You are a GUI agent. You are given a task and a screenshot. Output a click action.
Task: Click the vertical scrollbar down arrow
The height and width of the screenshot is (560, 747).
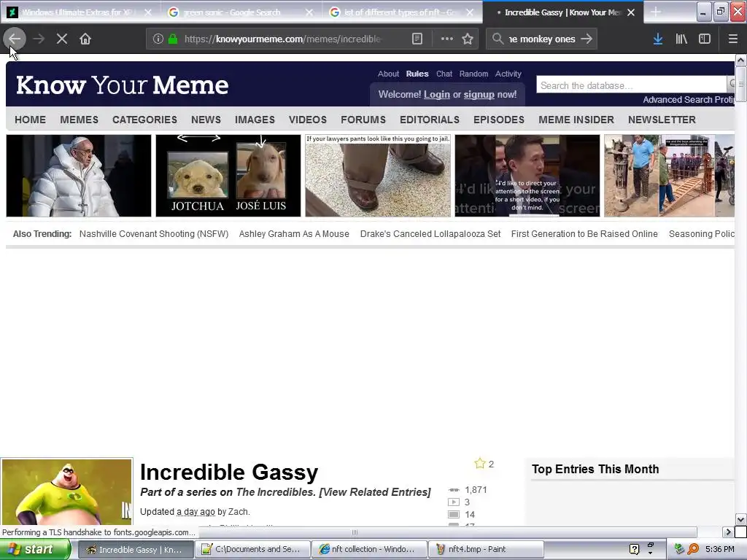[740, 519]
